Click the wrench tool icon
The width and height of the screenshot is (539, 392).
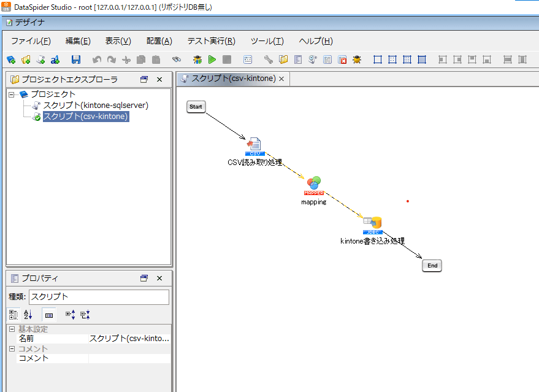click(x=268, y=60)
